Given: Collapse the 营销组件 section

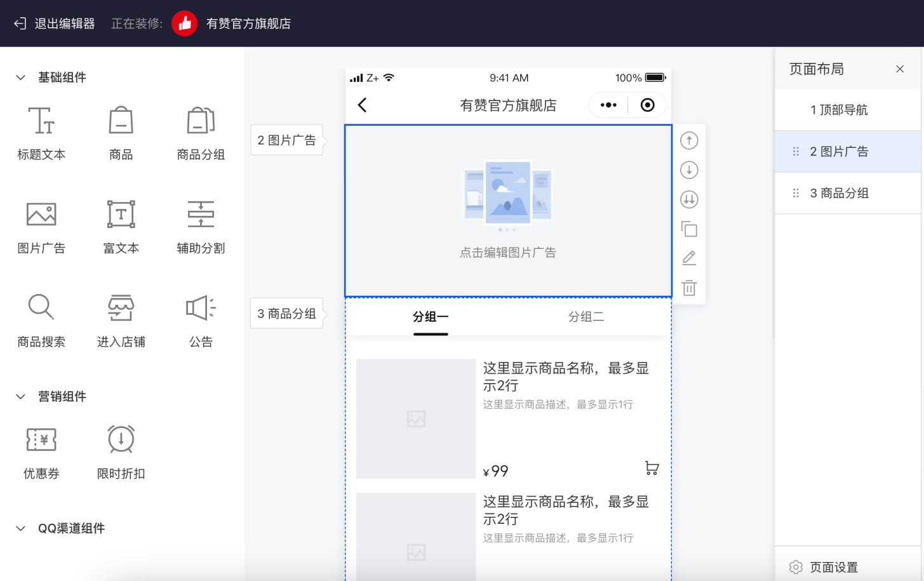Looking at the screenshot, I should point(20,397).
